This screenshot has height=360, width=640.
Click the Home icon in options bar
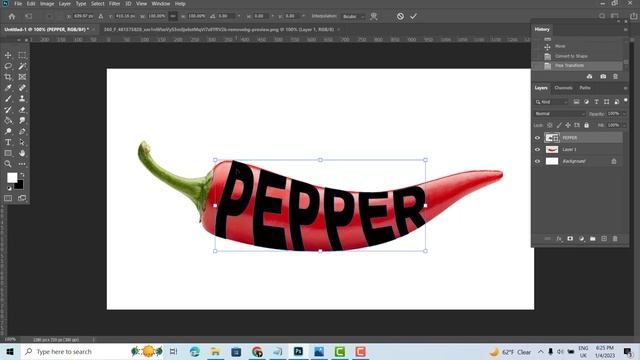pyautogui.click(x=12, y=16)
